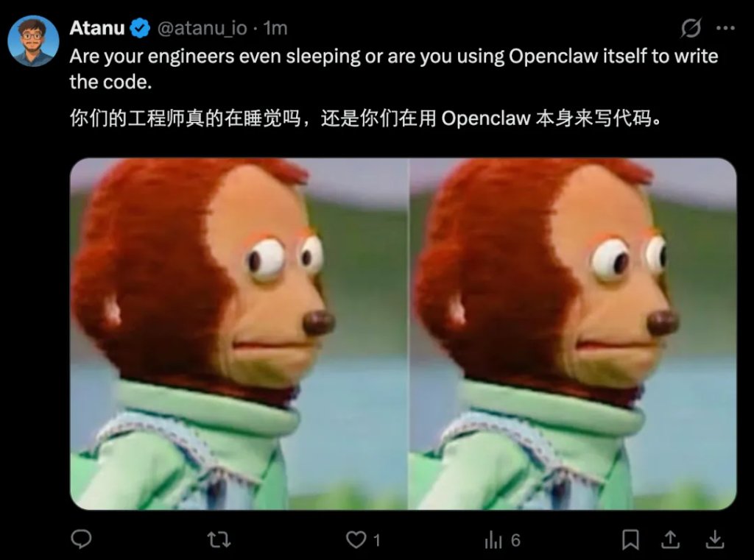Like the post with heart icon
The width and height of the screenshot is (754, 560).
356,540
